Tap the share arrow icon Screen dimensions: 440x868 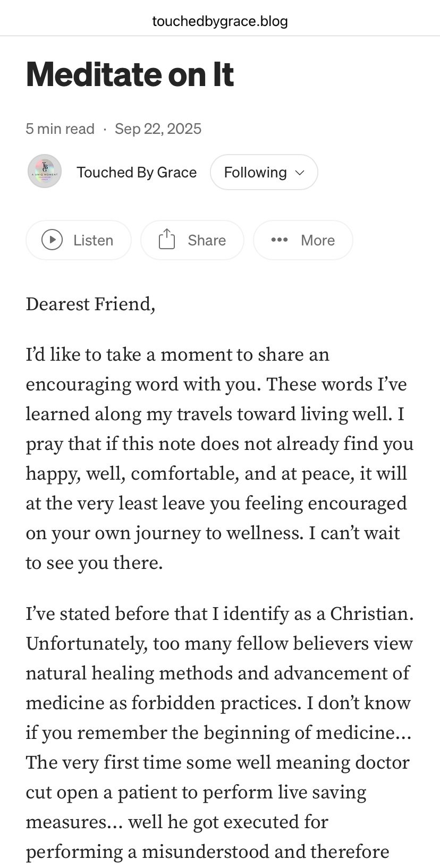click(x=167, y=240)
